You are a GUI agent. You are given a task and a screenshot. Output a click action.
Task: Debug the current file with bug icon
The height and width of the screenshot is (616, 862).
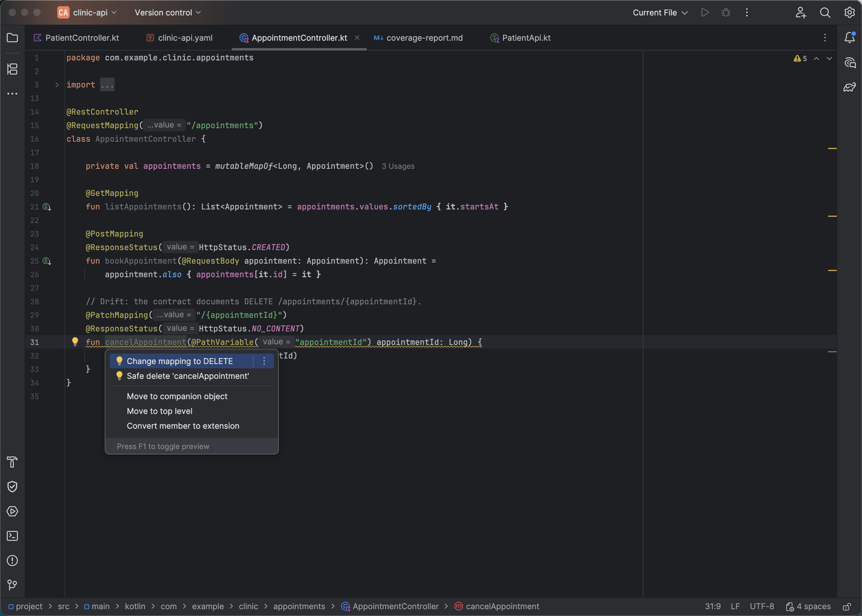point(726,12)
